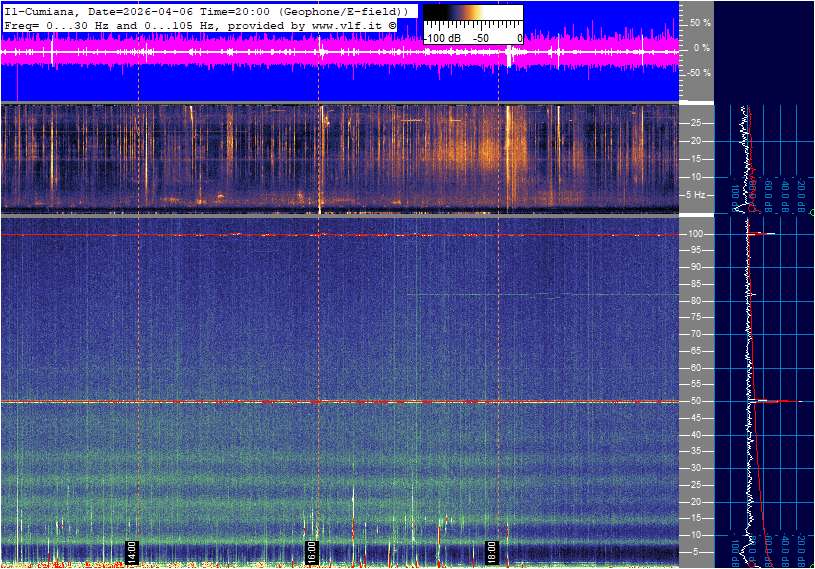
Task: Click the -60.0 dB label under geophone spectrum graph
Action: click(768, 193)
